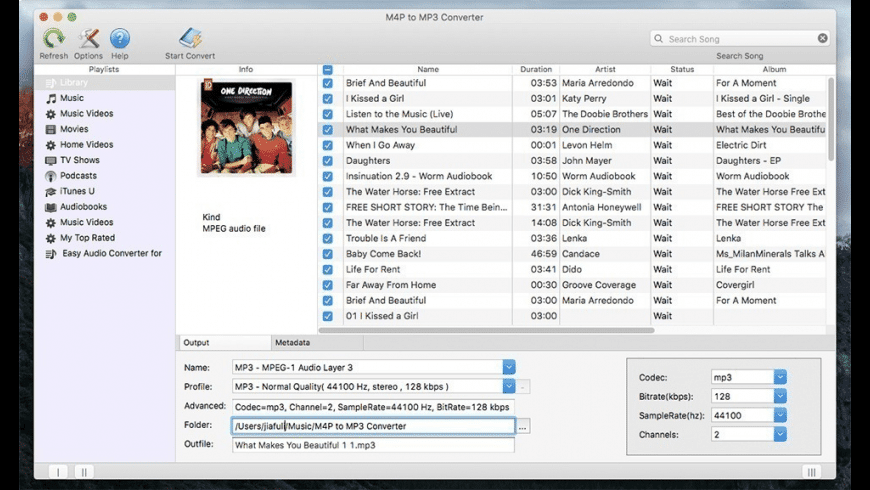Open the Bitrate(kbps) dropdown
This screenshot has width=870, height=490.
(x=780, y=396)
